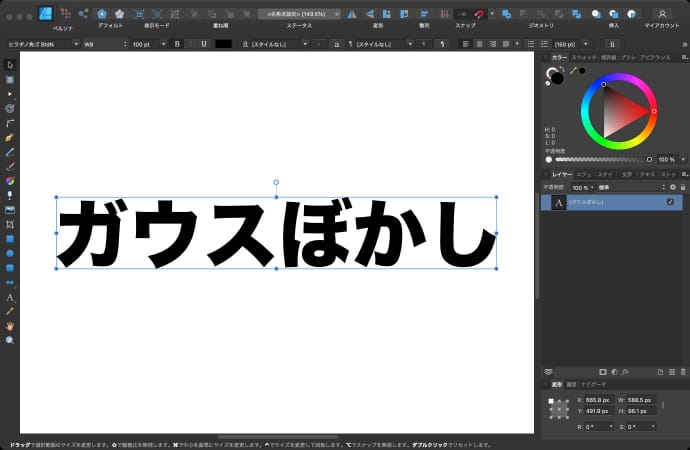
Task: Switch to the スウォッチ swatches tab
Action: (584, 57)
